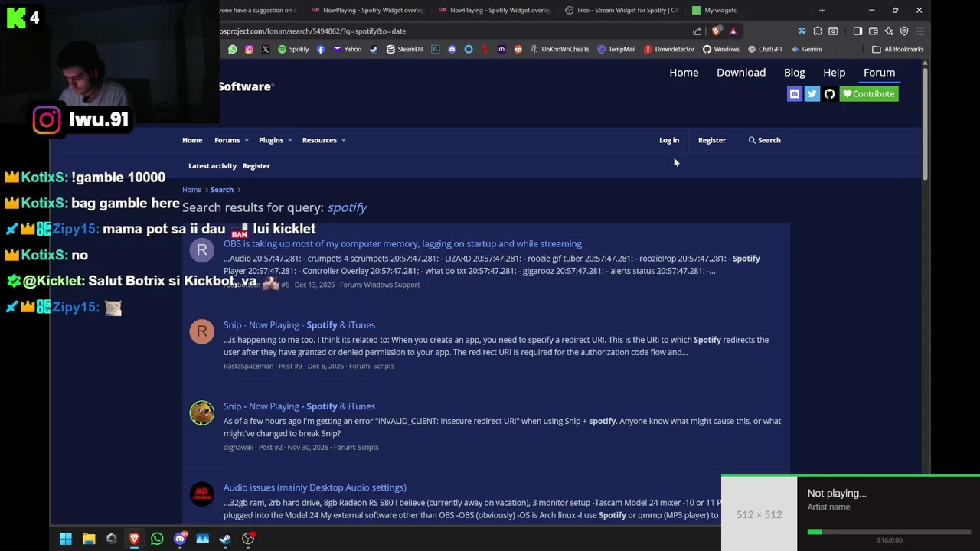980x551 pixels.
Task: Click the share page icon in address bar
Action: 697,31
